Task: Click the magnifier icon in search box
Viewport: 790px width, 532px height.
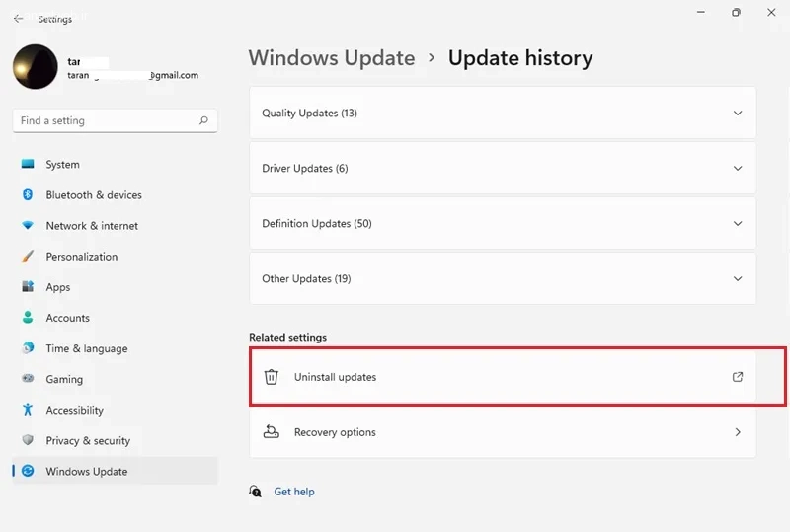Action: 203,120
